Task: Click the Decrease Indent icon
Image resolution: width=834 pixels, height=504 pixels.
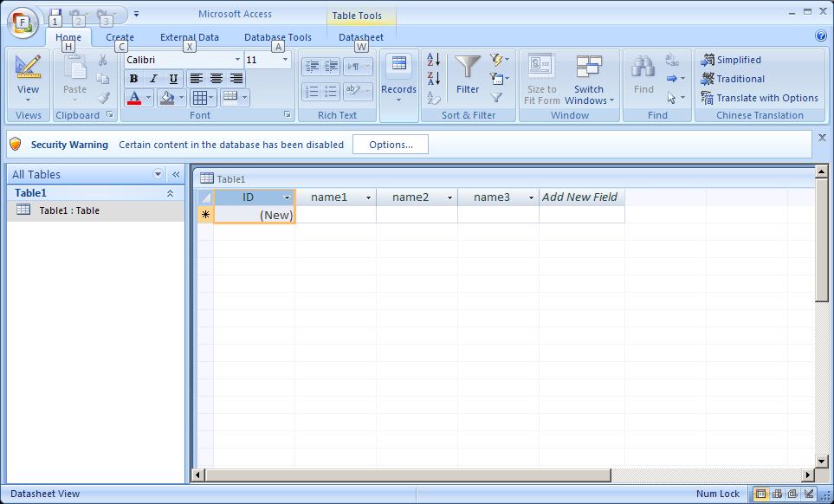Action: pyautogui.click(x=312, y=67)
